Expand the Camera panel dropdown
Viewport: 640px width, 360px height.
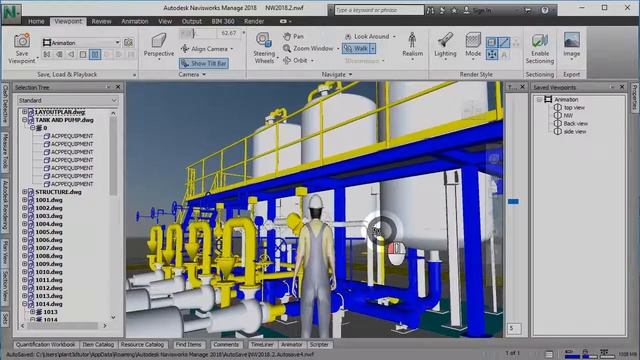click(x=204, y=75)
